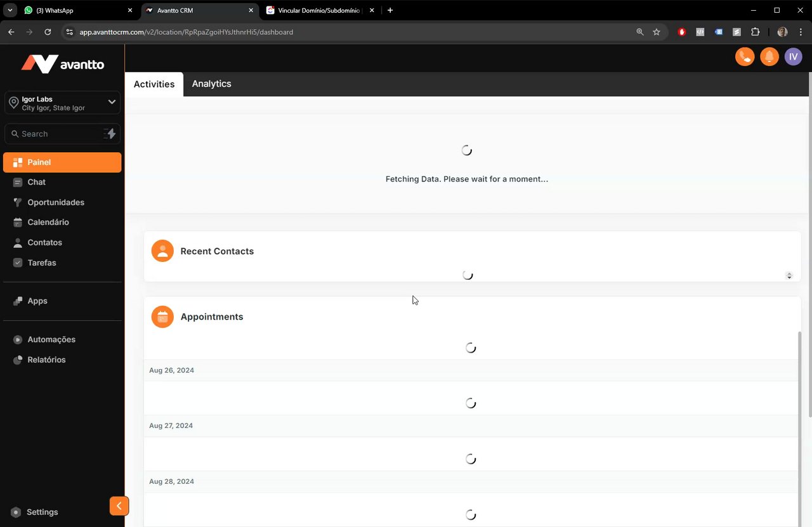The image size is (812, 527).
Task: Click the orange phone dialer icon
Action: point(745,56)
